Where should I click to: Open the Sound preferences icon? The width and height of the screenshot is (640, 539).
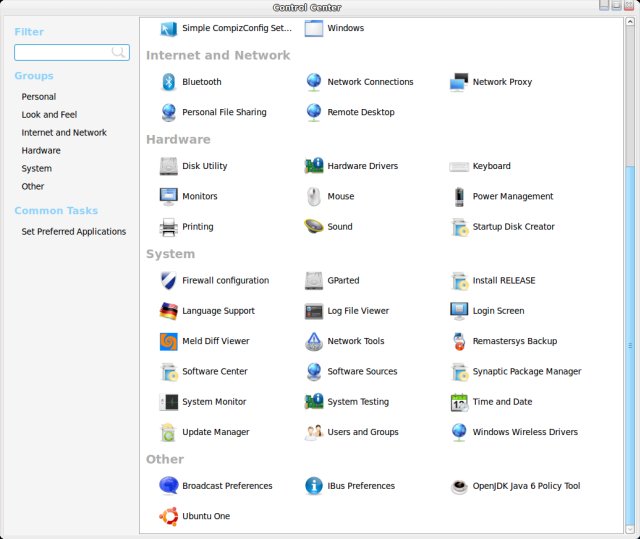tap(314, 227)
